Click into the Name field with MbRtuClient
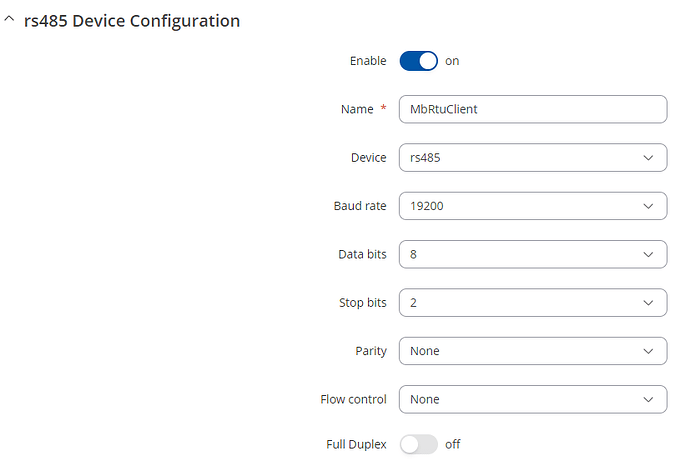The width and height of the screenshot is (690, 471). pos(533,109)
